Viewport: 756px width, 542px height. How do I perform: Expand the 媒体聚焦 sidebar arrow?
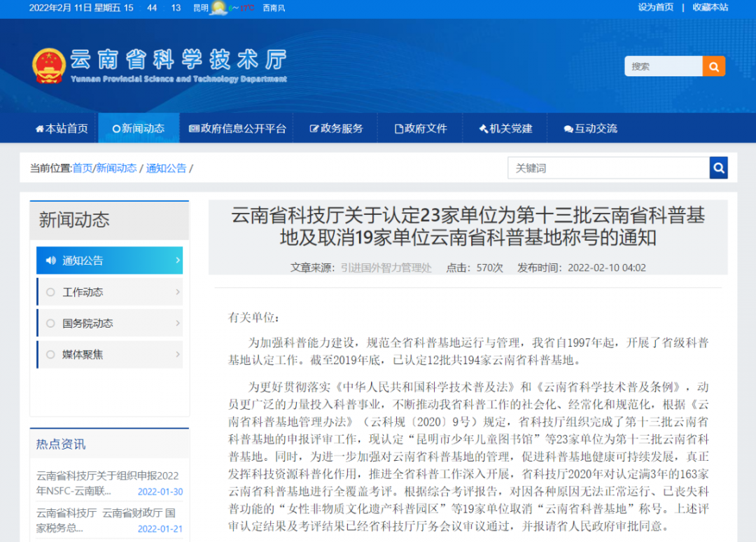(177, 355)
